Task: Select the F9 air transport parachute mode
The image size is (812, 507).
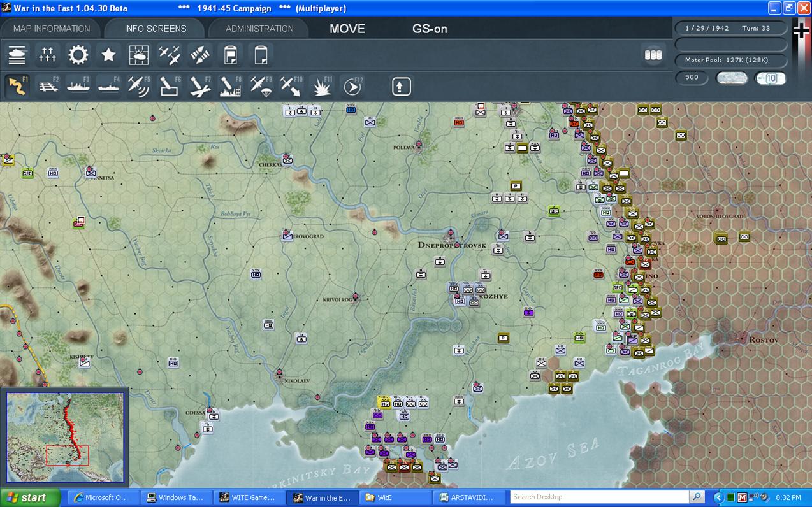Action: [261, 86]
